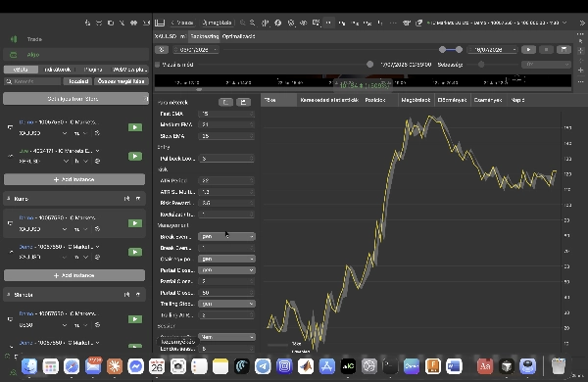Switch to the cBots tab
Image resolution: width=588 pixels, height=382 pixels.
[x=21, y=70]
